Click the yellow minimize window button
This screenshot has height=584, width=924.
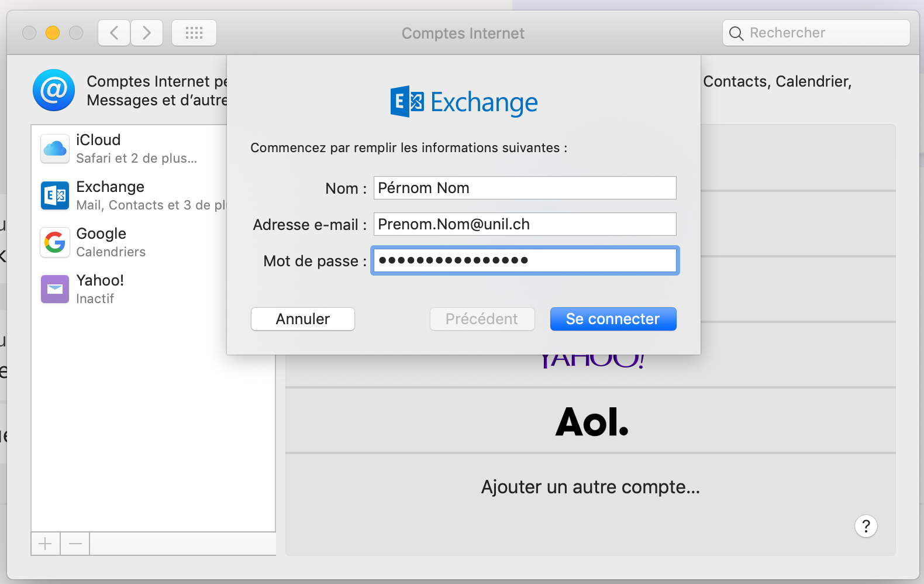pyautogui.click(x=53, y=33)
